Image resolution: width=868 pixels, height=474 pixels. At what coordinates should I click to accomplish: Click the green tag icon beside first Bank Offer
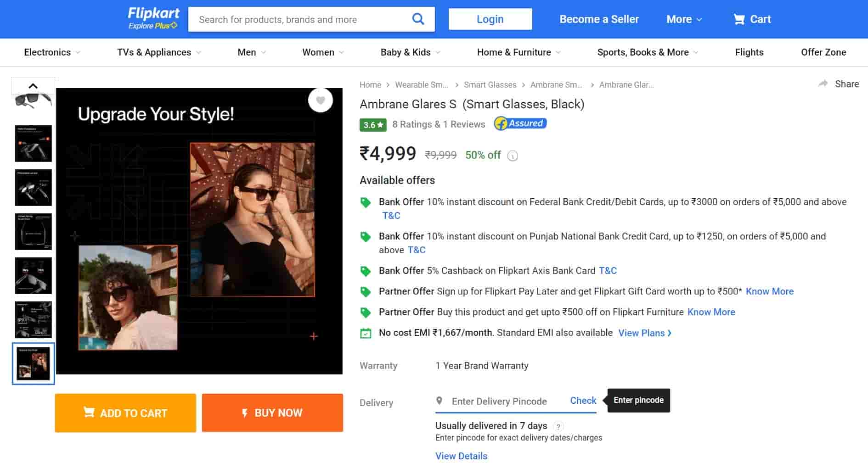[366, 202]
